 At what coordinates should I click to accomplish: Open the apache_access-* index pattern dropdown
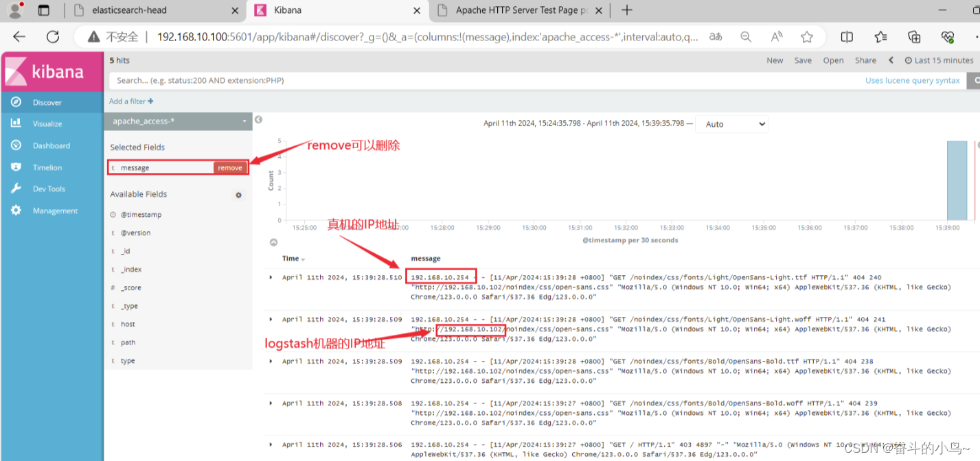point(178,121)
